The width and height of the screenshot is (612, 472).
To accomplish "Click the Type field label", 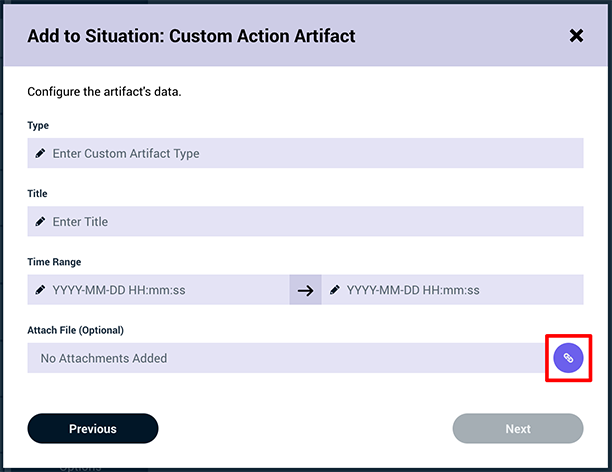I will point(38,126).
